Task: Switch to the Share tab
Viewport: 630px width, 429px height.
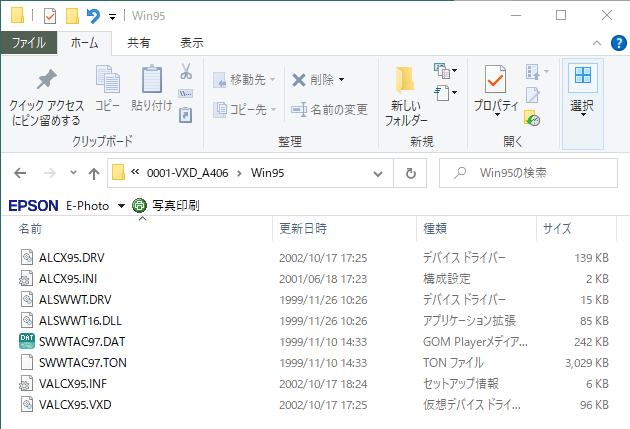Action: click(139, 43)
